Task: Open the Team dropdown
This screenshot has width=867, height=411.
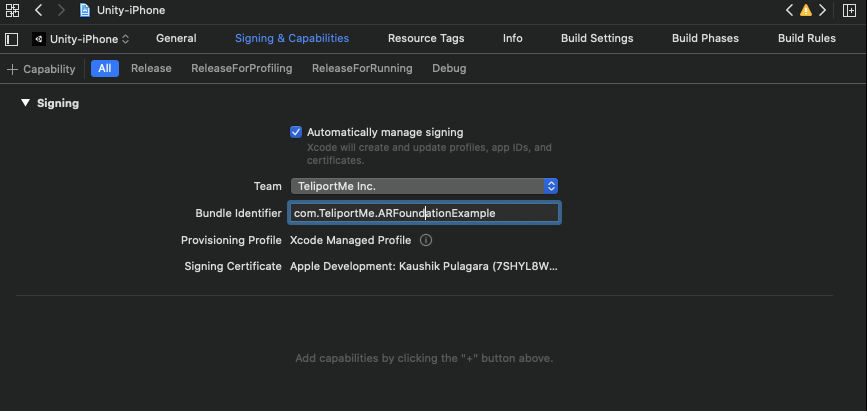Action: [424, 186]
